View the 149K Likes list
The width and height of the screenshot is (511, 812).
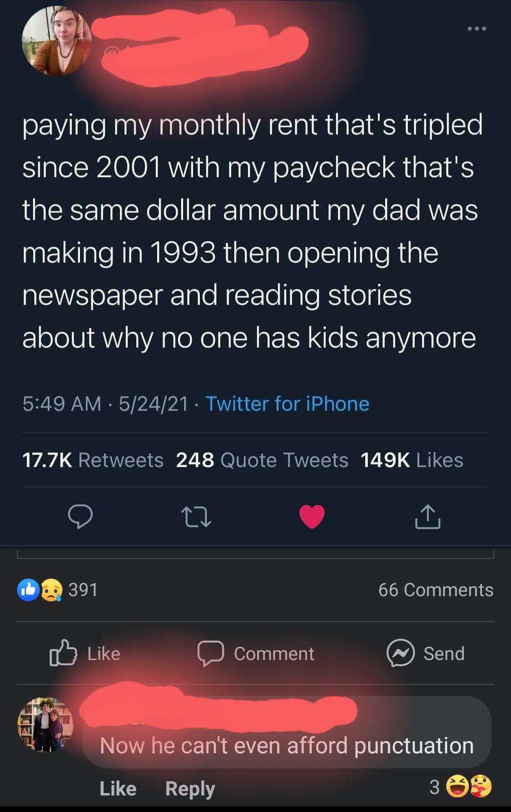pos(412,460)
